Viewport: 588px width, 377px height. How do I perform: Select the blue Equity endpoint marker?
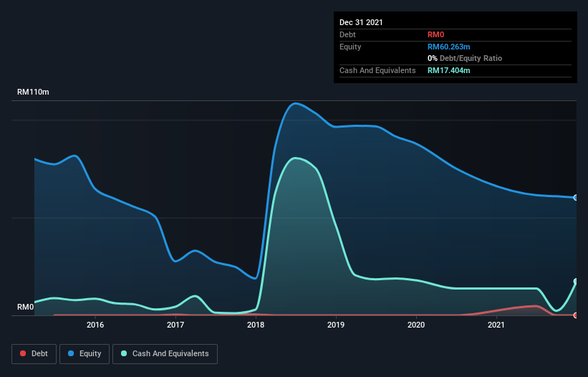pos(576,198)
